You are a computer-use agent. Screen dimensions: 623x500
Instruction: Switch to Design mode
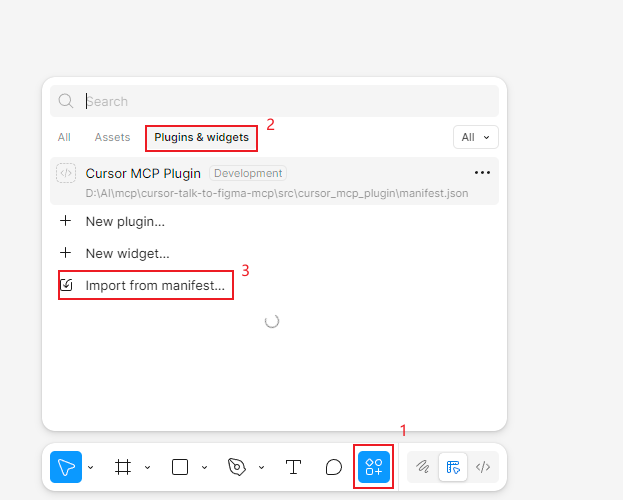[453, 467]
